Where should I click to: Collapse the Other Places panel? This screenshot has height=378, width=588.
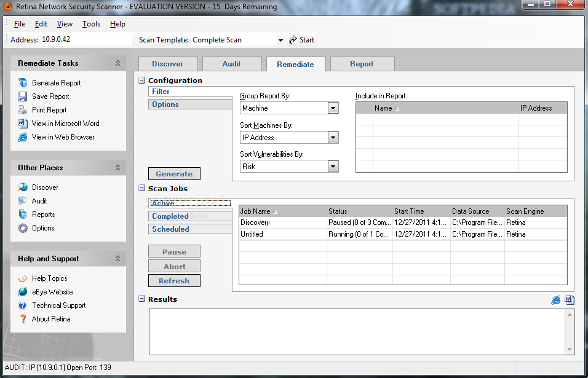point(117,167)
